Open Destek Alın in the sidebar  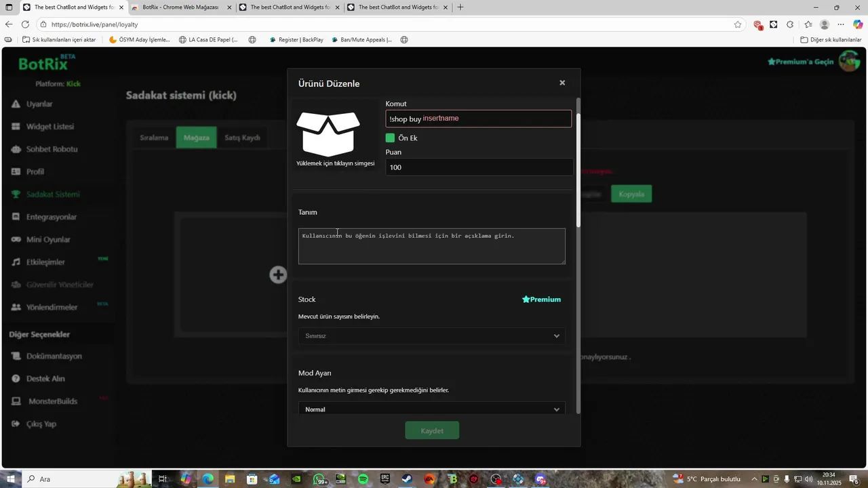pos(45,378)
